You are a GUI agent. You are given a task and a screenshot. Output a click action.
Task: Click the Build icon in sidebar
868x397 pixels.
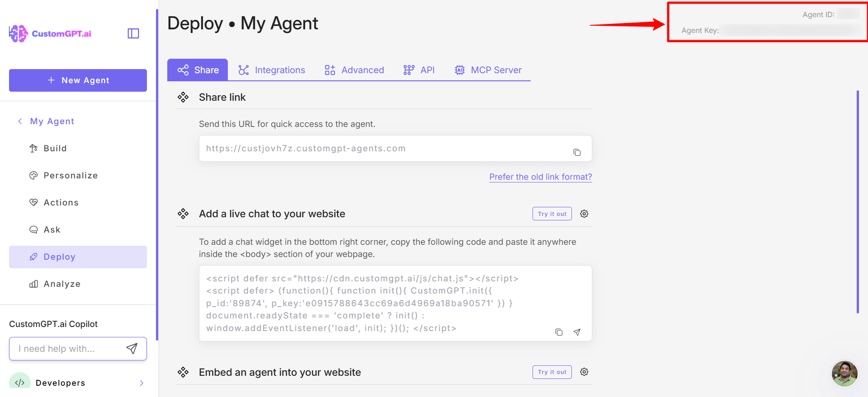point(33,148)
